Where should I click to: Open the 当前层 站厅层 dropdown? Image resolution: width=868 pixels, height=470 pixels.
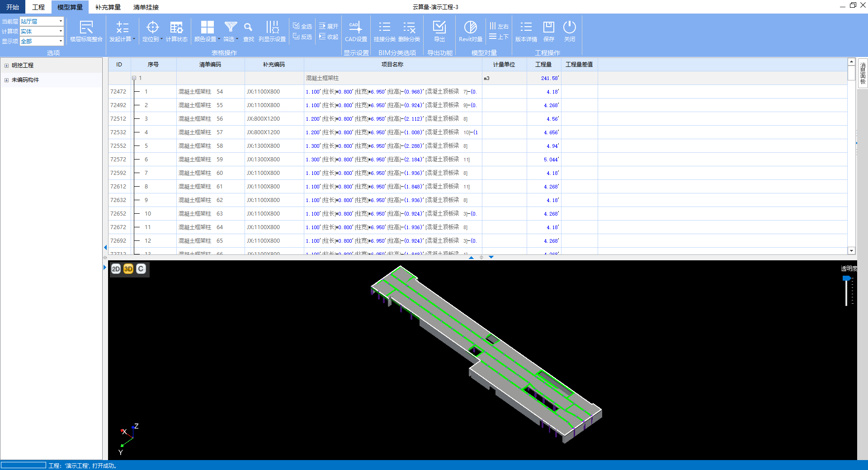pos(61,21)
